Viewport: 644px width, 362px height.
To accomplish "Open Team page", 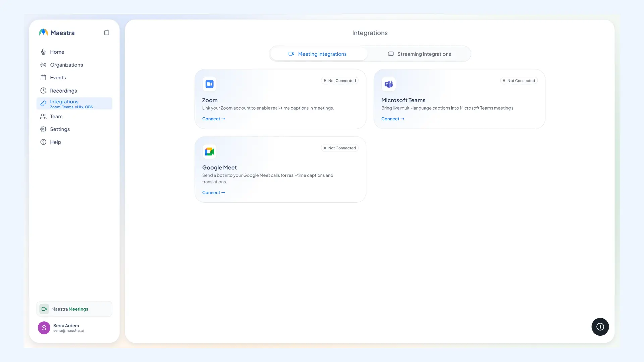I will (x=74, y=116).
